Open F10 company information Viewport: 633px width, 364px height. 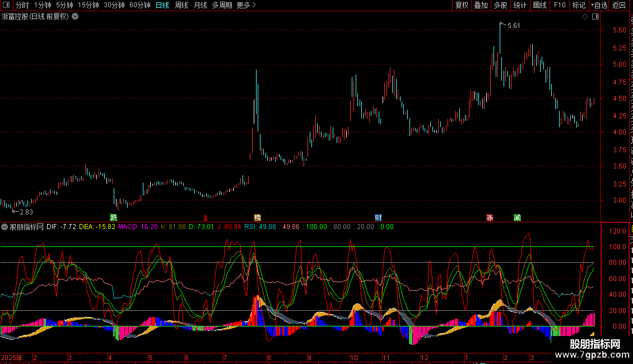pos(560,5)
